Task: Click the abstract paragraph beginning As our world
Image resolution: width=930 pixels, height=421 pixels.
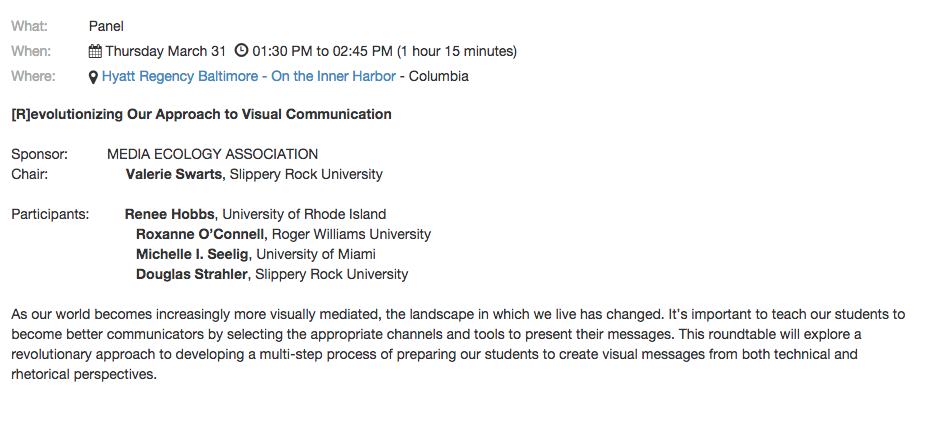Action: pos(458,344)
